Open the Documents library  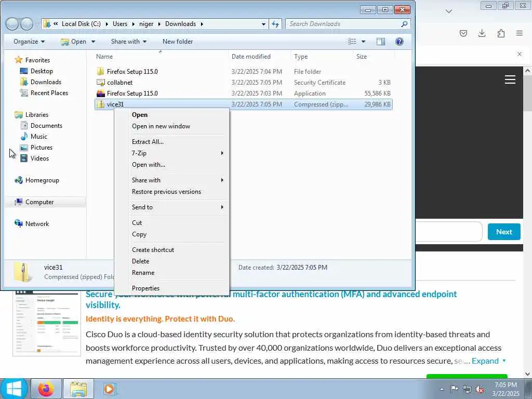click(x=46, y=126)
